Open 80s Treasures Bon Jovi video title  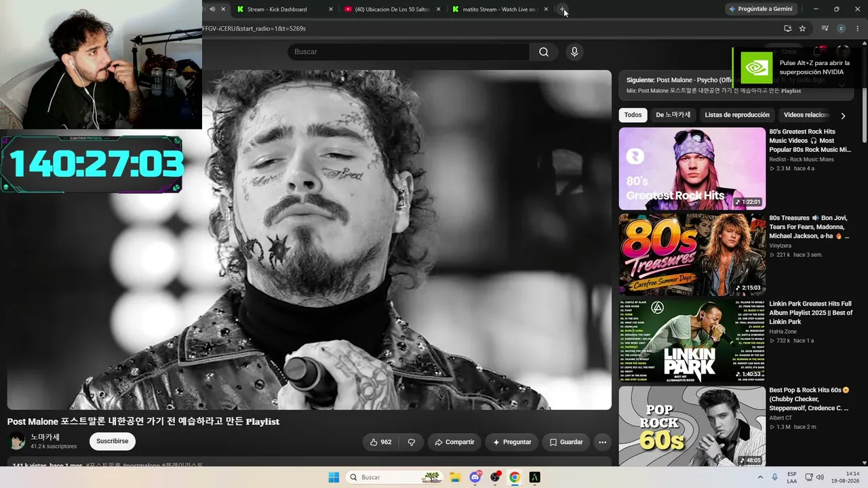809,227
